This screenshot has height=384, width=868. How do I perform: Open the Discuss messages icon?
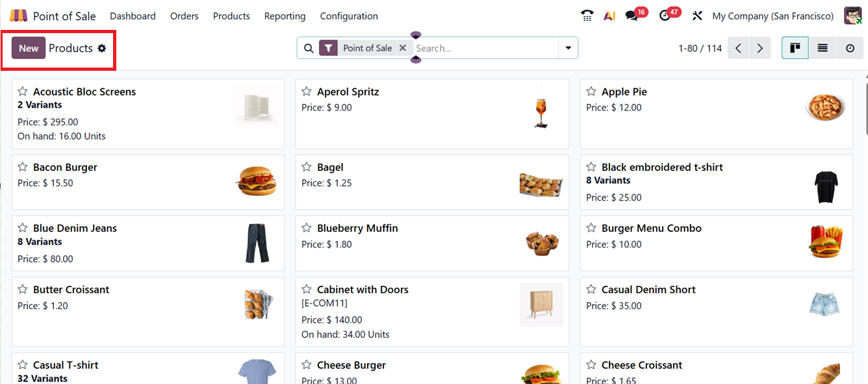632,16
